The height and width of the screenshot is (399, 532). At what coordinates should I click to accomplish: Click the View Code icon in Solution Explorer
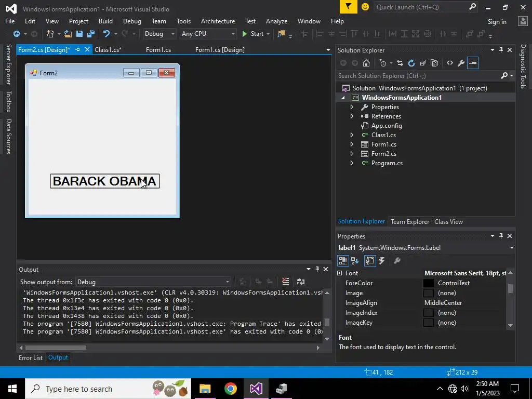pos(450,63)
